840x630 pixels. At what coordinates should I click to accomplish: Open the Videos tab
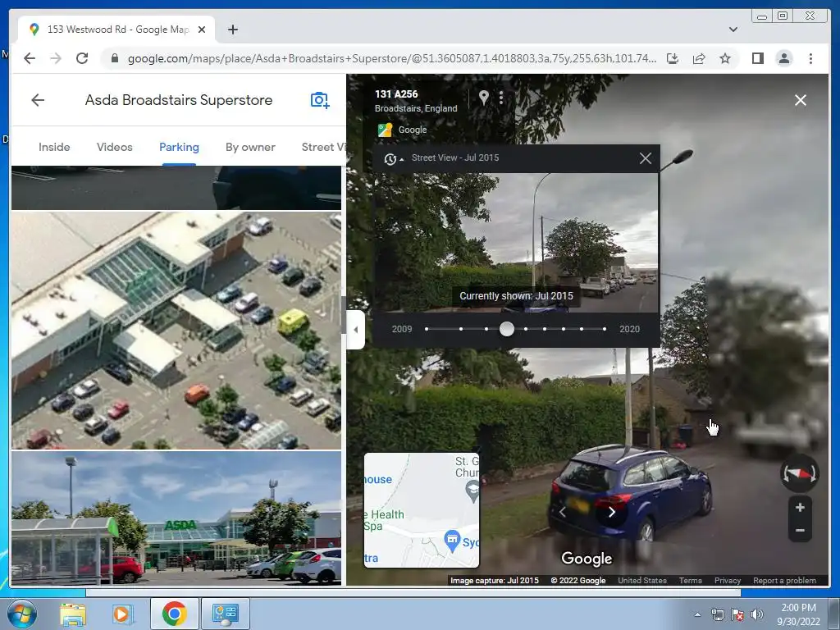[115, 147]
